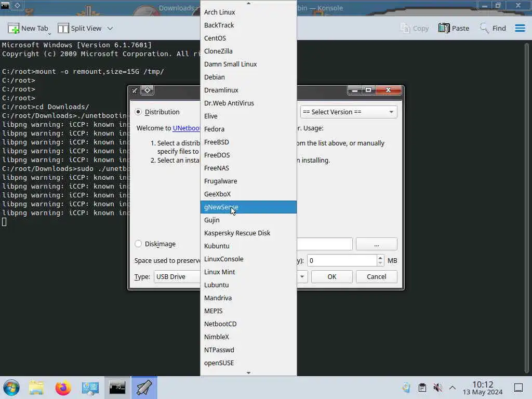Focus the disk image path field

[x=325, y=244]
